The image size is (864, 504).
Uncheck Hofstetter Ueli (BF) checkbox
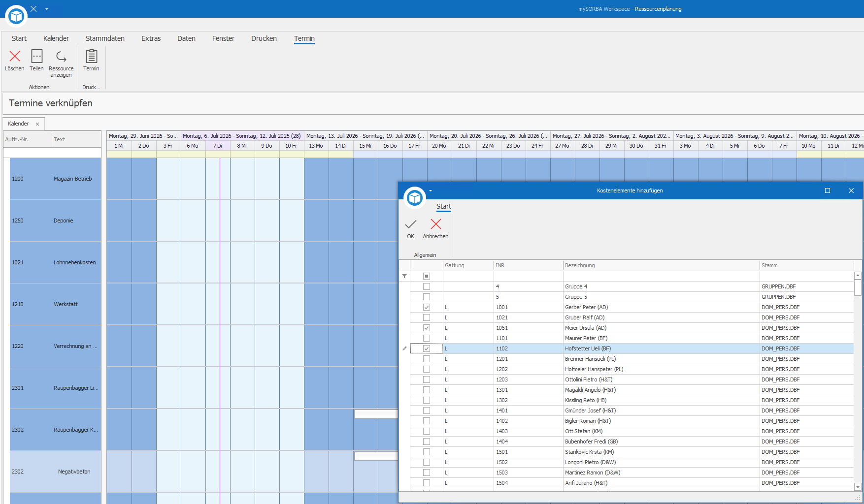427,348
